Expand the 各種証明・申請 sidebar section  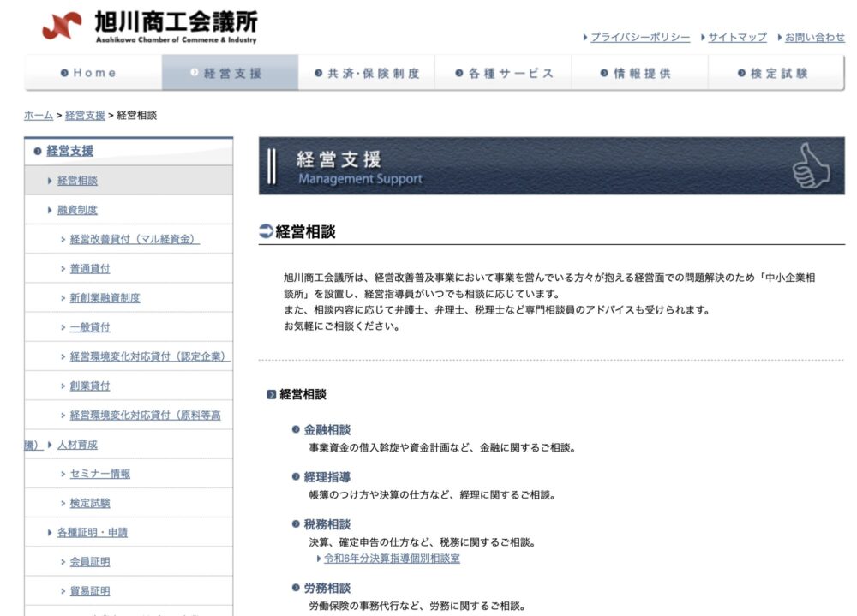(x=93, y=533)
